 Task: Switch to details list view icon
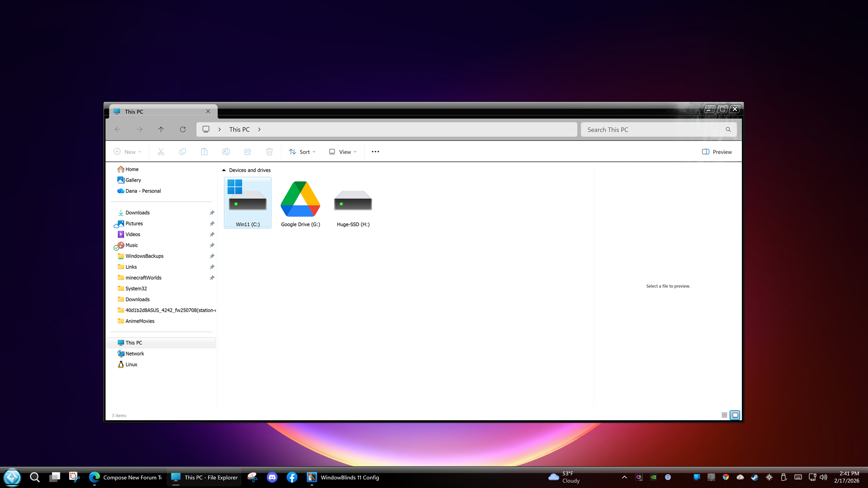pyautogui.click(x=724, y=415)
